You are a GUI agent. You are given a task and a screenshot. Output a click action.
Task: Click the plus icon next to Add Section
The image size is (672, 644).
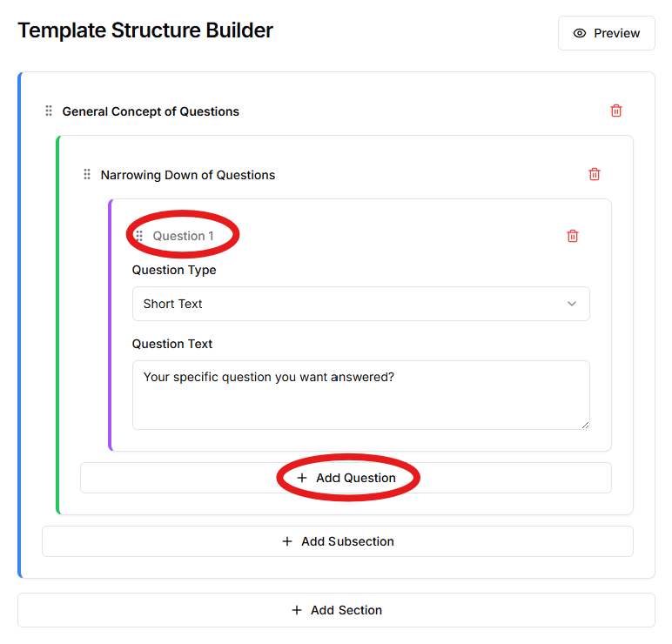coord(297,610)
